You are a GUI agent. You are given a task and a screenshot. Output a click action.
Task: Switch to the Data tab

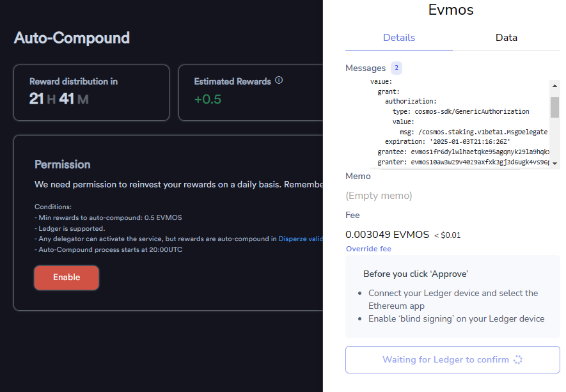click(506, 38)
